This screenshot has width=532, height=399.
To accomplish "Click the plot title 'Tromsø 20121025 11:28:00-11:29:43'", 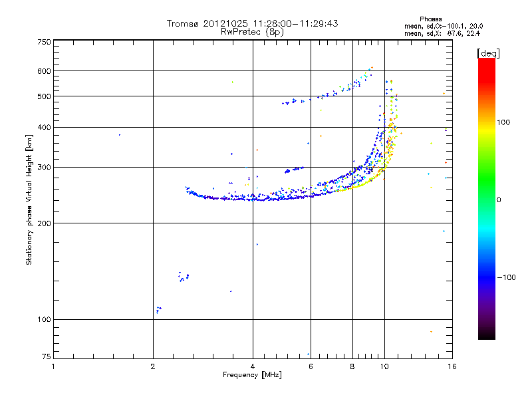I will pos(252,23).
